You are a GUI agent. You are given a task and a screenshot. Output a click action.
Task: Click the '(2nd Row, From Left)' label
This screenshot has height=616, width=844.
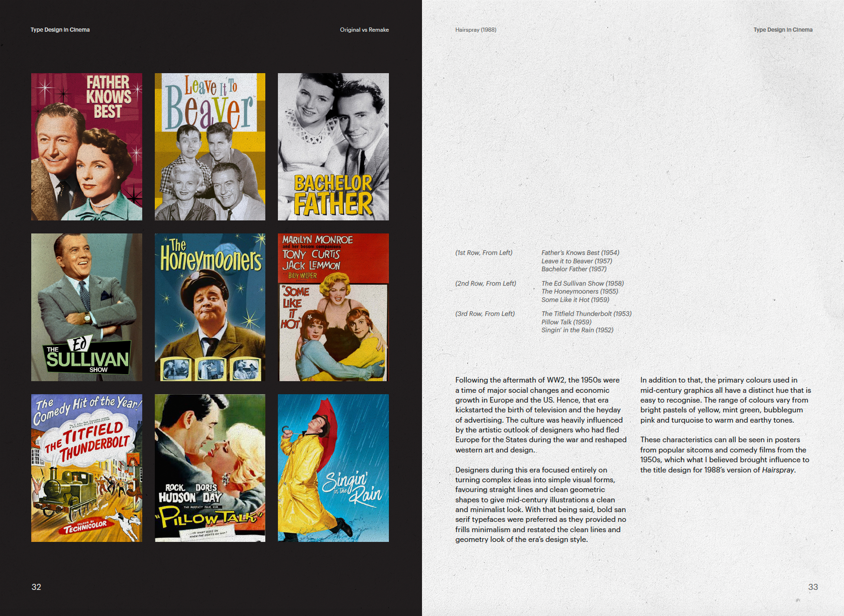485,283
